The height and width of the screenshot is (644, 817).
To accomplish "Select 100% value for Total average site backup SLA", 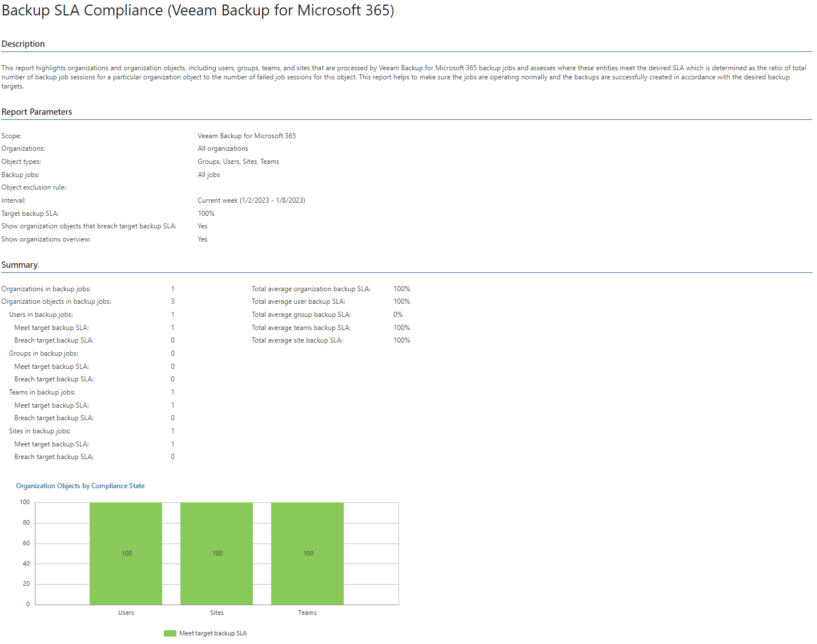I will tap(401, 340).
